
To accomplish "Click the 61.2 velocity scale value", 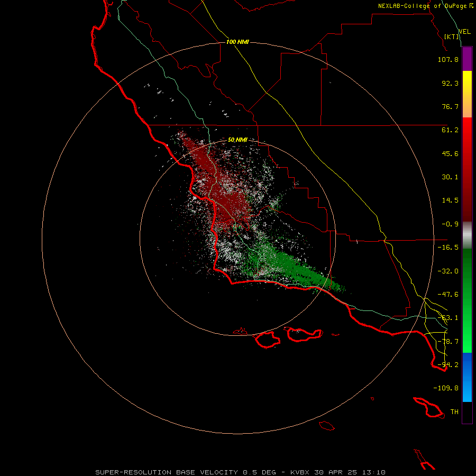I will tap(450, 130).
